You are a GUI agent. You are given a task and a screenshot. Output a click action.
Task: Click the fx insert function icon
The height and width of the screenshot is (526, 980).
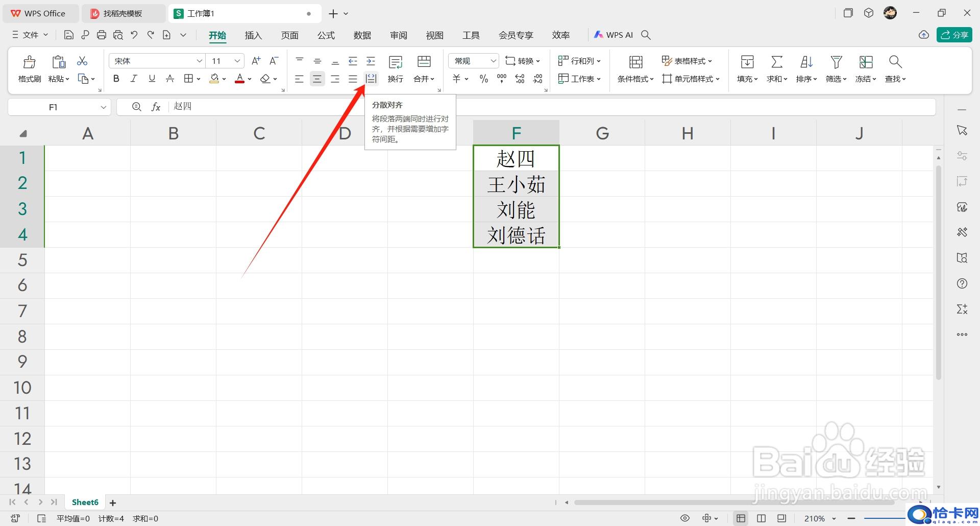[x=156, y=107]
